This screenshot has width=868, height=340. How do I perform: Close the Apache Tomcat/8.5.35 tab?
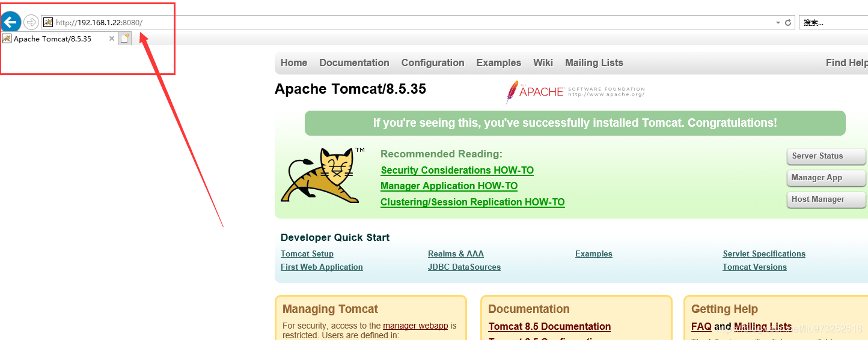pyautogui.click(x=111, y=38)
